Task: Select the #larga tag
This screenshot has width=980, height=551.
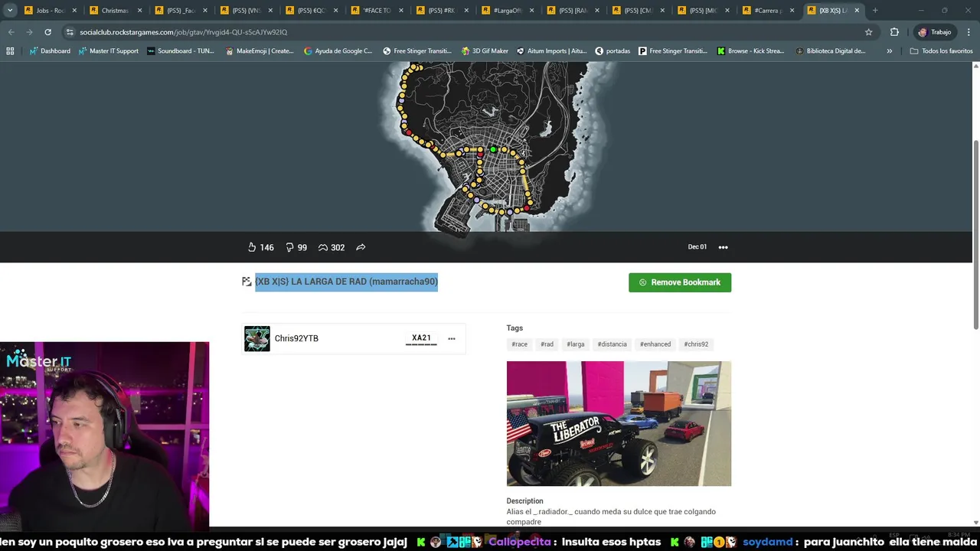Action: click(576, 344)
